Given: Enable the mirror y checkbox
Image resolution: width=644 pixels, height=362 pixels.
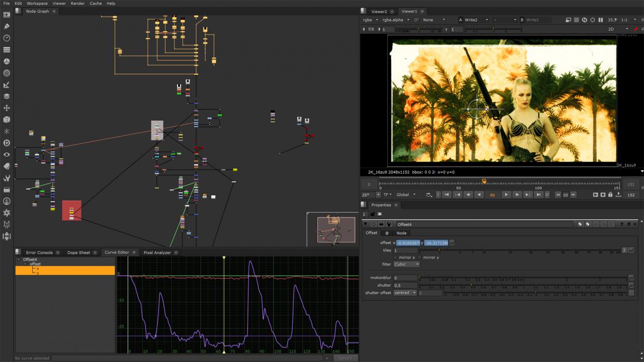Looking at the screenshot, I should (420, 258).
